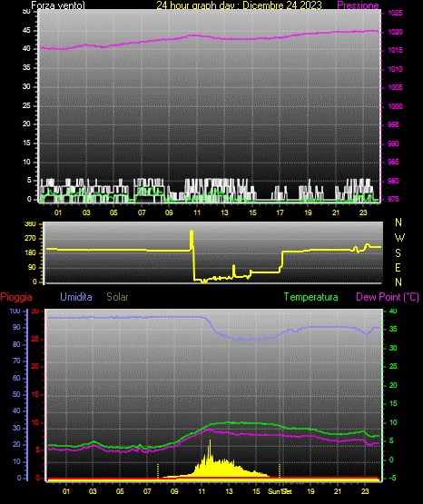The image size is (423, 504).
Task: Click the 975 pressure axis value
Action: pyautogui.click(x=393, y=199)
